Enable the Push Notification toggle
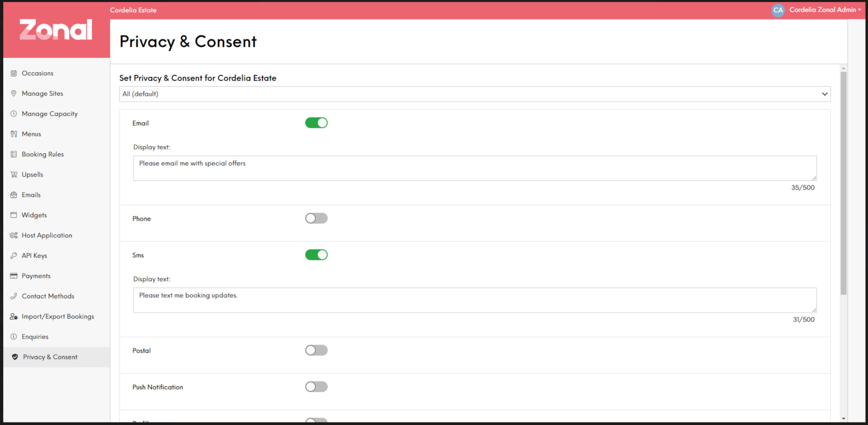 [x=316, y=386]
